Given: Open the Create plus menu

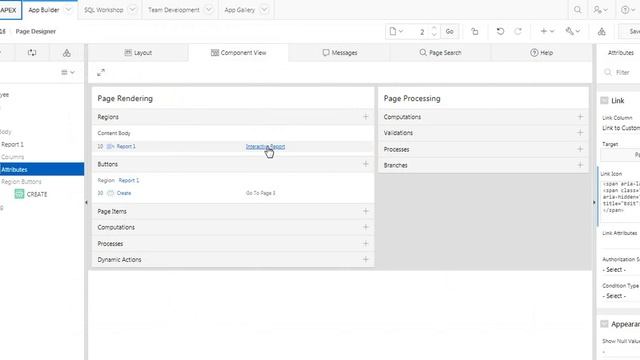Looking at the screenshot, I should pos(547,31).
